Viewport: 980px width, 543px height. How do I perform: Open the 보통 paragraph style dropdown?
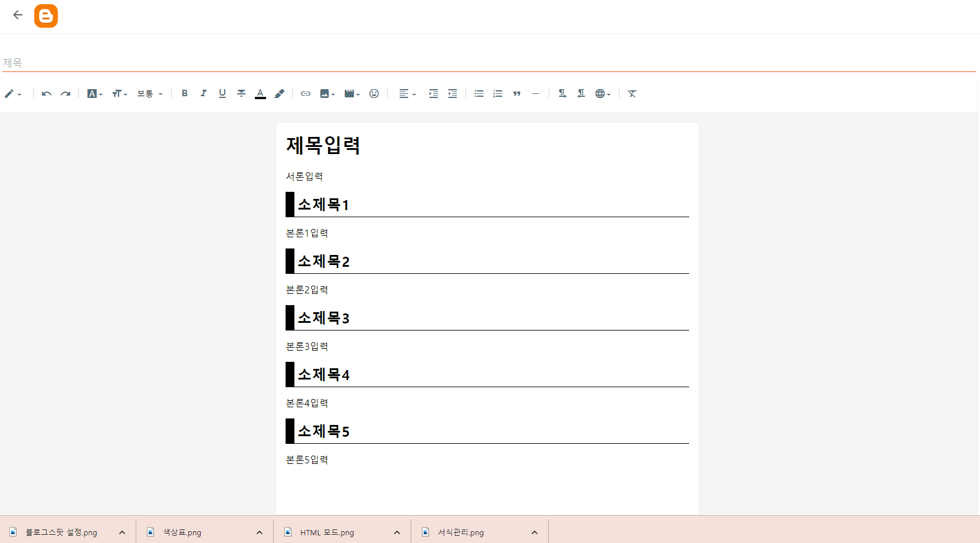149,93
